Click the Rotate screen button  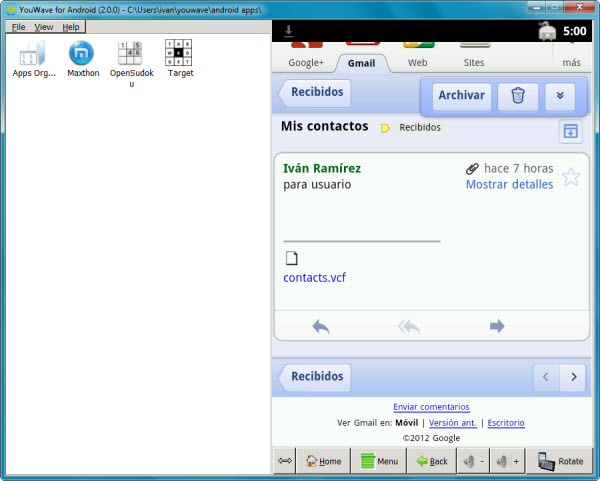[560, 461]
